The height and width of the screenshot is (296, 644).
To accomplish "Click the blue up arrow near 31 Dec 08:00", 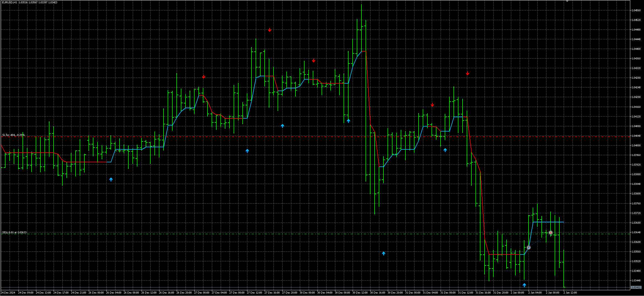I will pyautogui.click(x=445, y=150).
